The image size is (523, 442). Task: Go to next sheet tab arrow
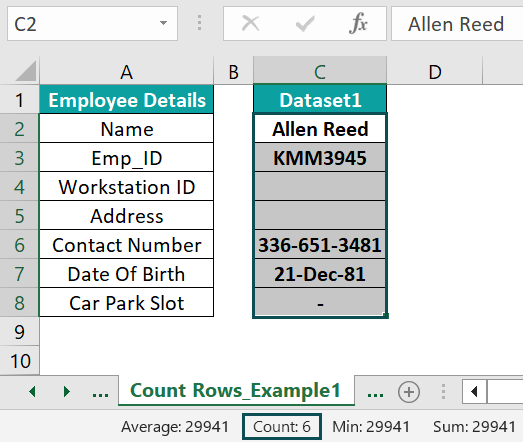[x=67, y=392]
